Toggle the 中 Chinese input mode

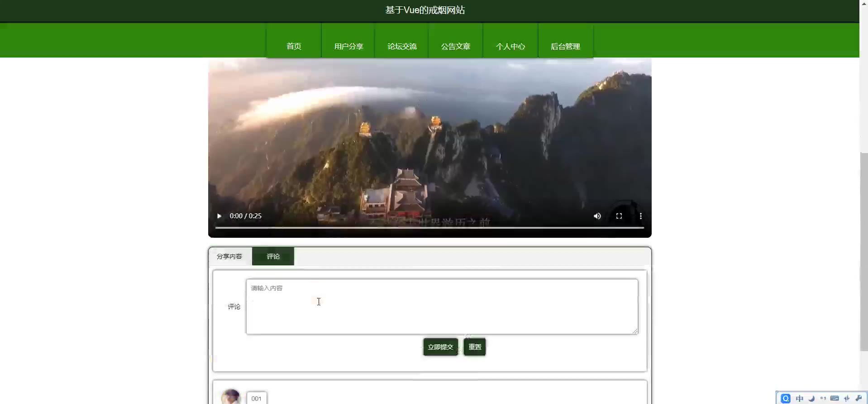point(800,399)
